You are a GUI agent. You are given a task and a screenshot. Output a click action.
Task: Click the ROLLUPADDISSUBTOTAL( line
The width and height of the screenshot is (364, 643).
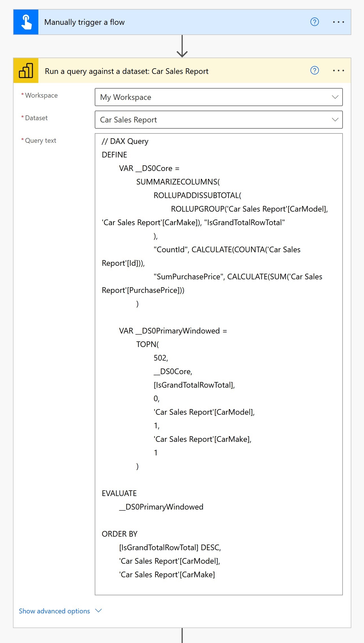(197, 195)
